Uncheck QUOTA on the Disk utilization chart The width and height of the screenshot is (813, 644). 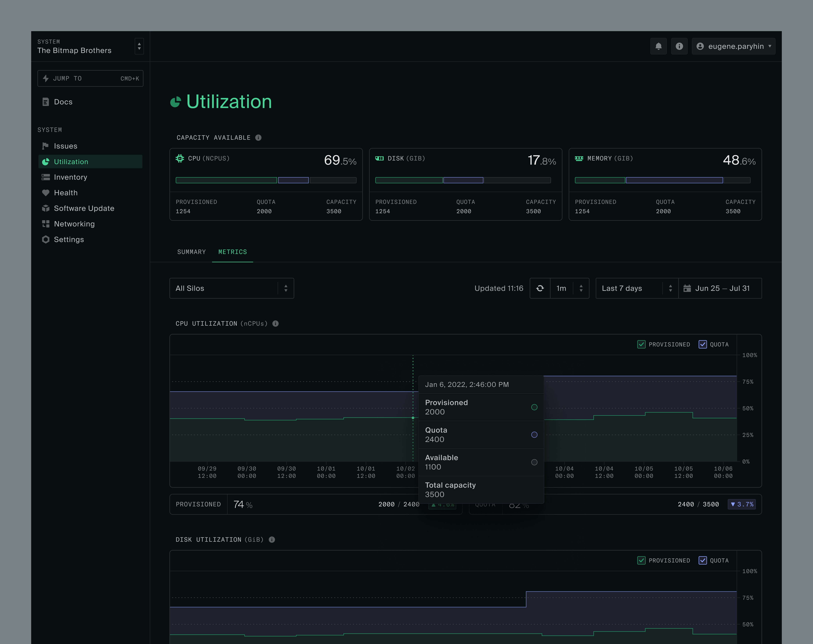(703, 560)
